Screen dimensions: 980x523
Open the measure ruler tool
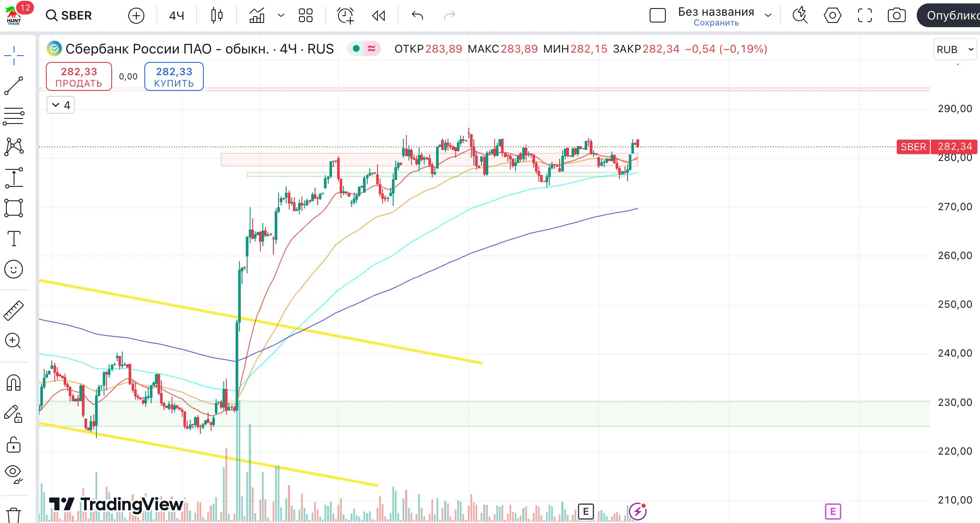tap(14, 311)
